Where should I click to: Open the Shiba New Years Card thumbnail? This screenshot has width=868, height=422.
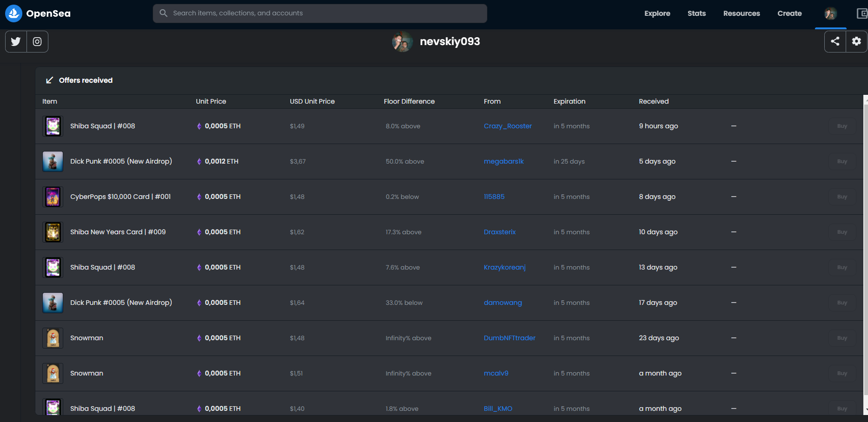coord(53,232)
